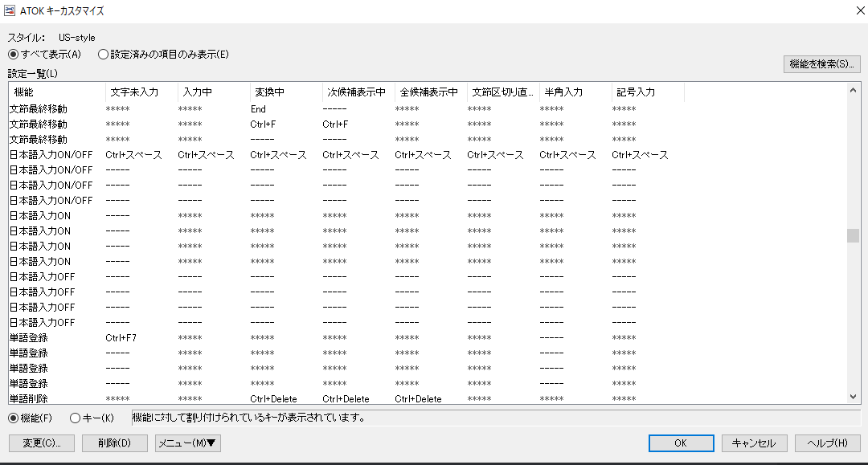Select the End cell in 変換中 column
Viewport: 868px width, 465px height.
tap(258, 109)
